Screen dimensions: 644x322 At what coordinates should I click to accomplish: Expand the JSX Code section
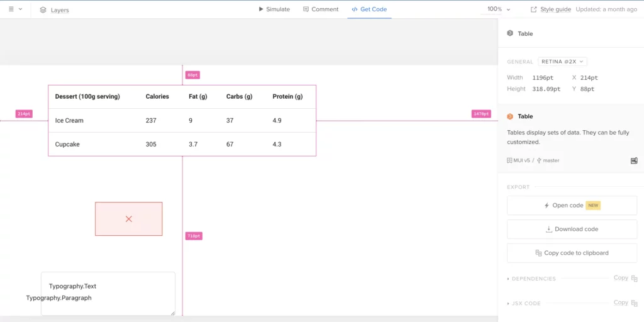click(526, 303)
